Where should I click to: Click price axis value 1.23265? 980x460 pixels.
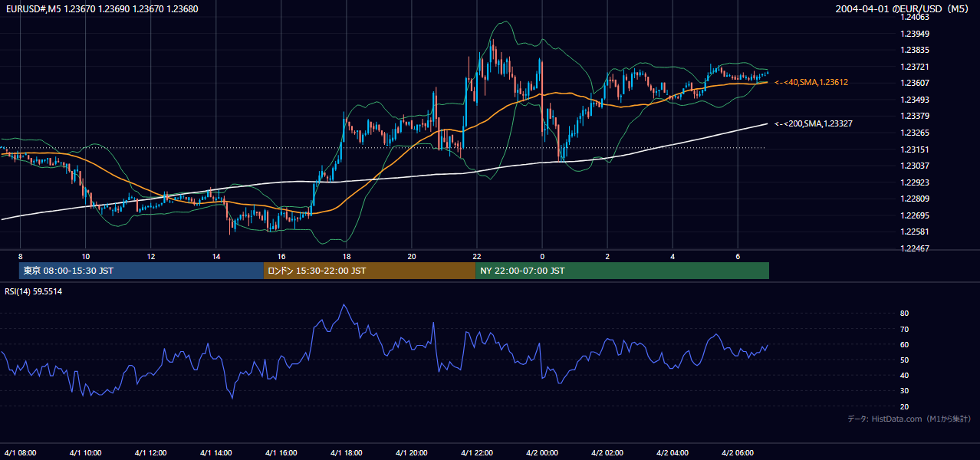914,133
